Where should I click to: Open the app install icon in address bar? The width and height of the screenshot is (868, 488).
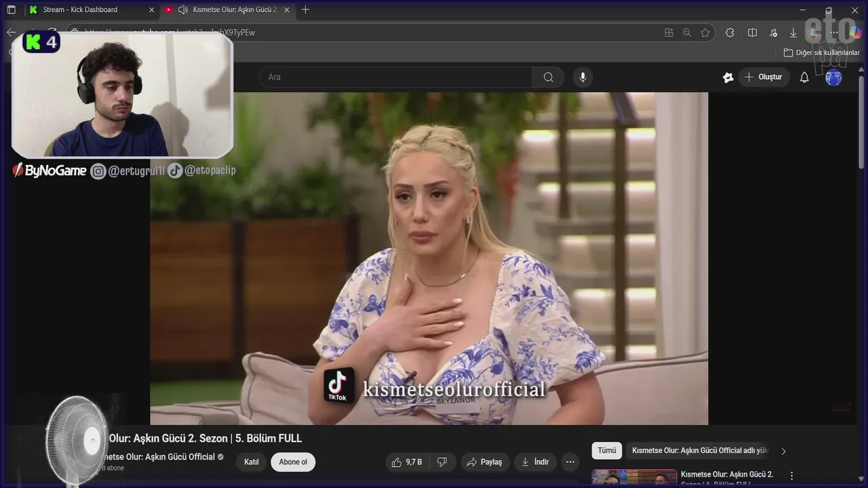click(669, 32)
